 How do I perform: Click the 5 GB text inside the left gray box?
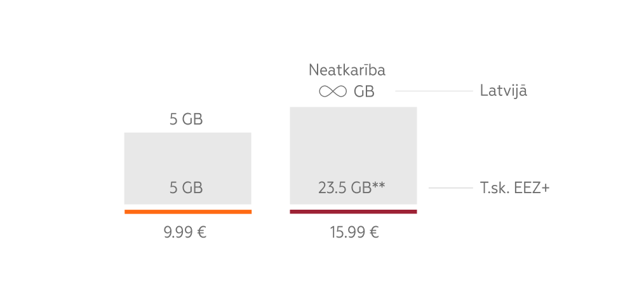(186, 188)
